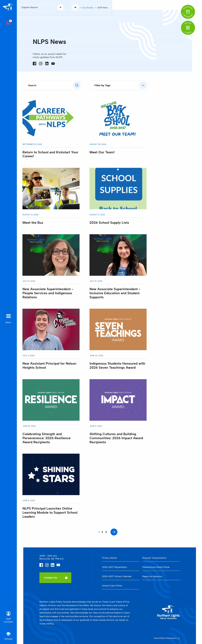The width and height of the screenshot is (202, 644).
Task: Visit LinkedIn from the footer icons
Action: (53, 565)
